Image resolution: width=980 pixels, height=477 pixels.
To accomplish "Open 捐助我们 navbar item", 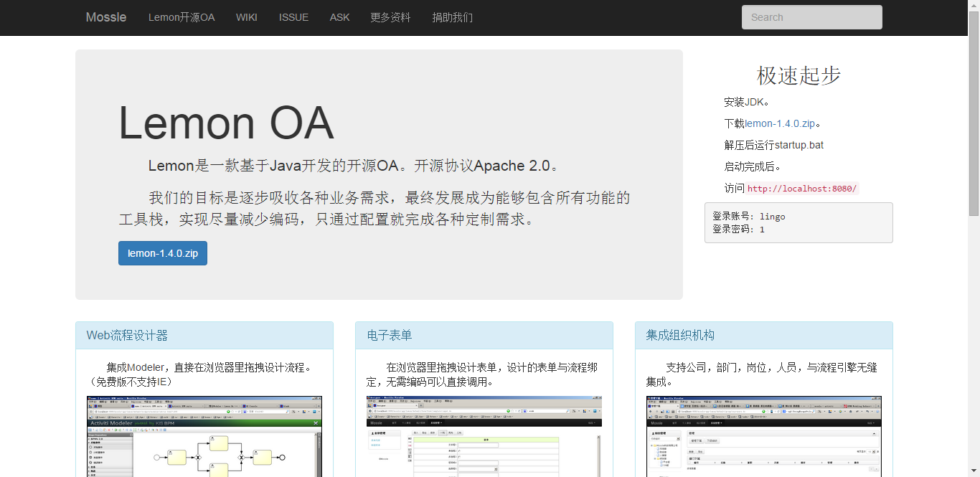I will [x=453, y=17].
